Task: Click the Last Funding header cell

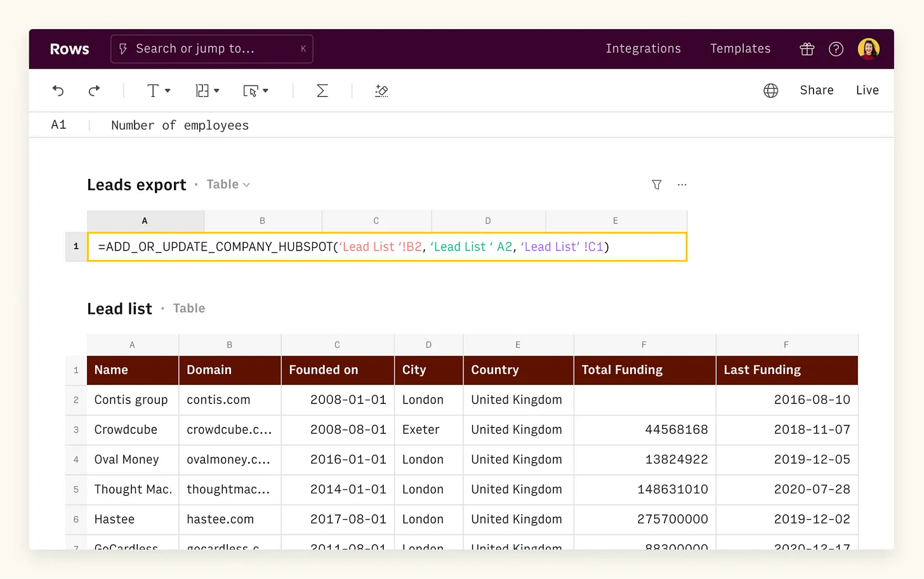Action: pyautogui.click(x=787, y=370)
